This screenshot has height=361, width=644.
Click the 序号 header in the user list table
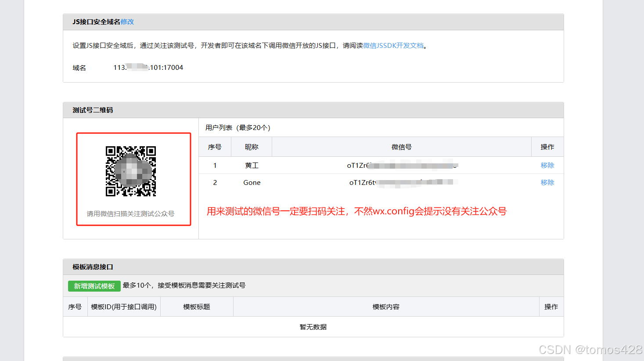215,147
